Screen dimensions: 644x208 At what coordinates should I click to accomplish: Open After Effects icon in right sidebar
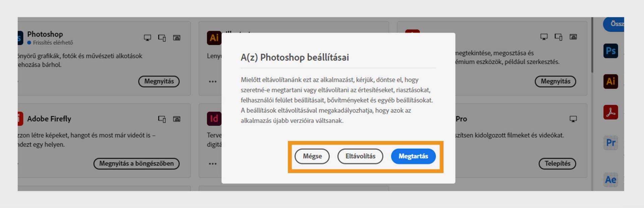click(x=610, y=180)
